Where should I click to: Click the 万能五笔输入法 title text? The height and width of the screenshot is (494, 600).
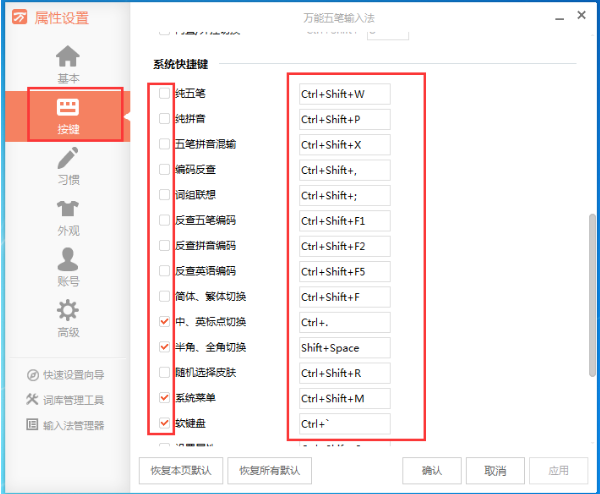coord(339,18)
